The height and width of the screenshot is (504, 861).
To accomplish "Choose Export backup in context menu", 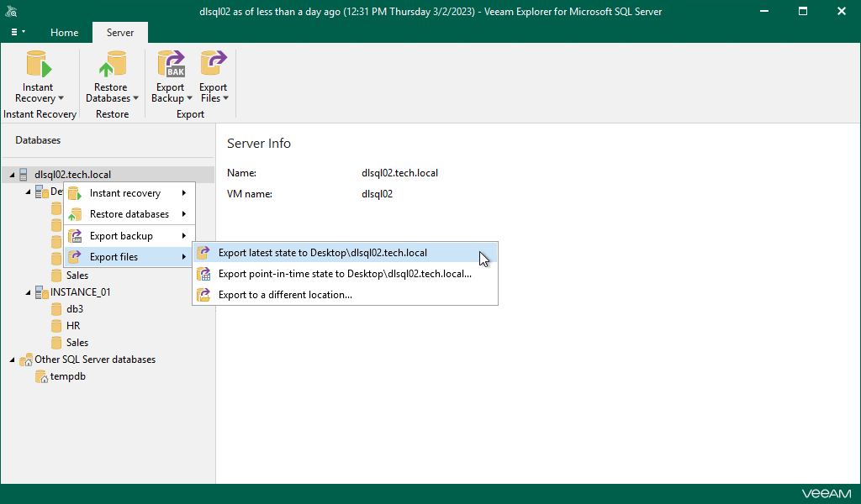I will point(129,236).
